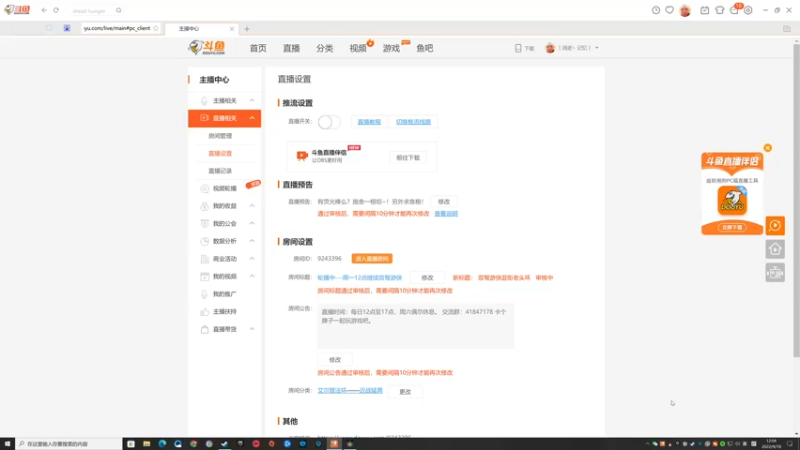The height and width of the screenshot is (450, 800).
Task: Expand the 我的收益 sidebar section
Action: pyautogui.click(x=252, y=206)
